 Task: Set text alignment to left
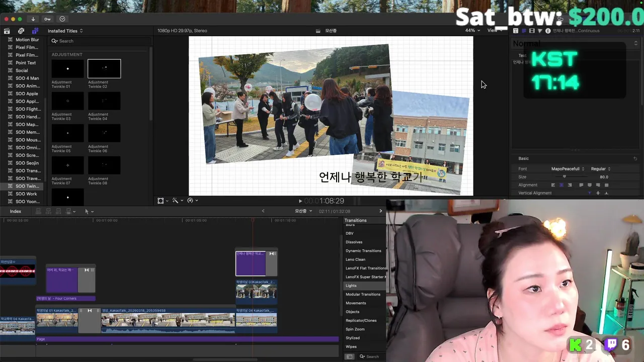553,185
